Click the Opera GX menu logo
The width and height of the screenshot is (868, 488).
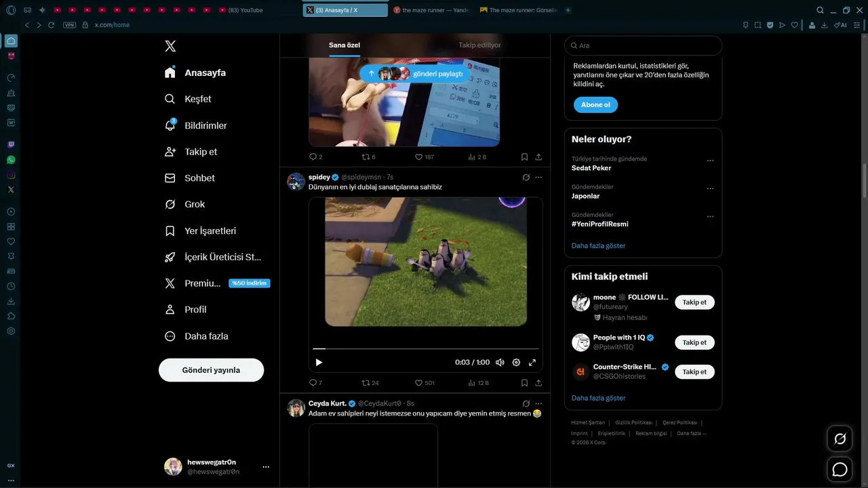tap(11, 10)
